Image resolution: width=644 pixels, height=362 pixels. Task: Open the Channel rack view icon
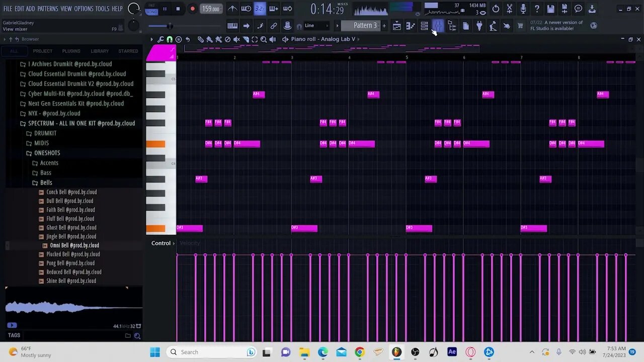(x=424, y=26)
